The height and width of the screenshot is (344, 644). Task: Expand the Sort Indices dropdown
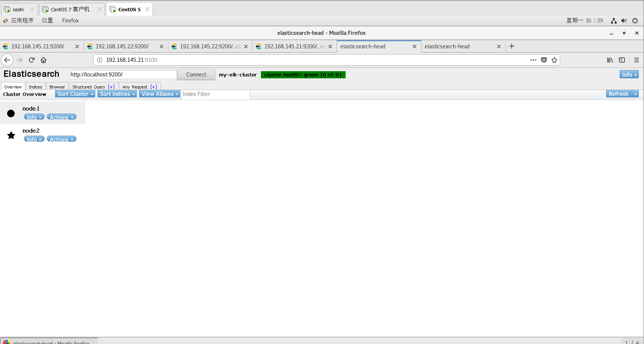click(x=117, y=94)
